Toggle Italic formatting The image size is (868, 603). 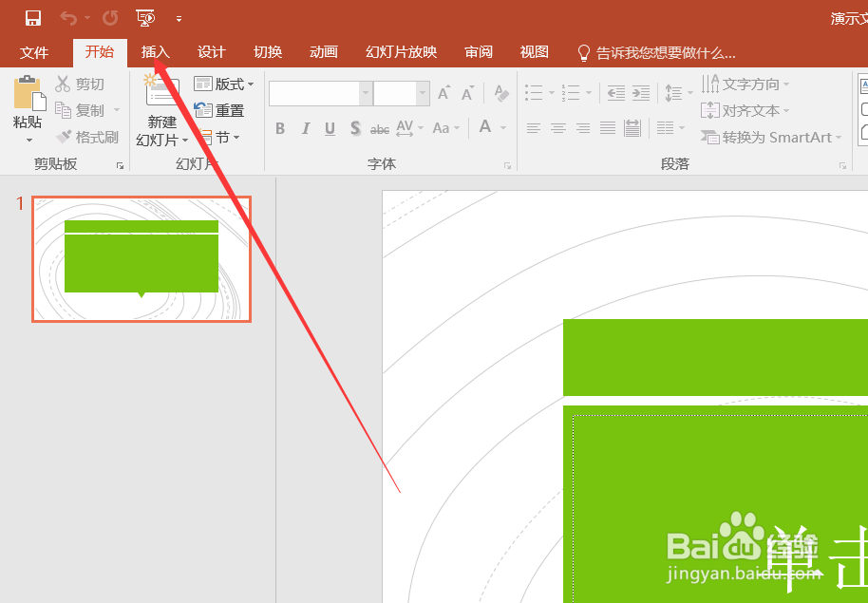point(305,128)
